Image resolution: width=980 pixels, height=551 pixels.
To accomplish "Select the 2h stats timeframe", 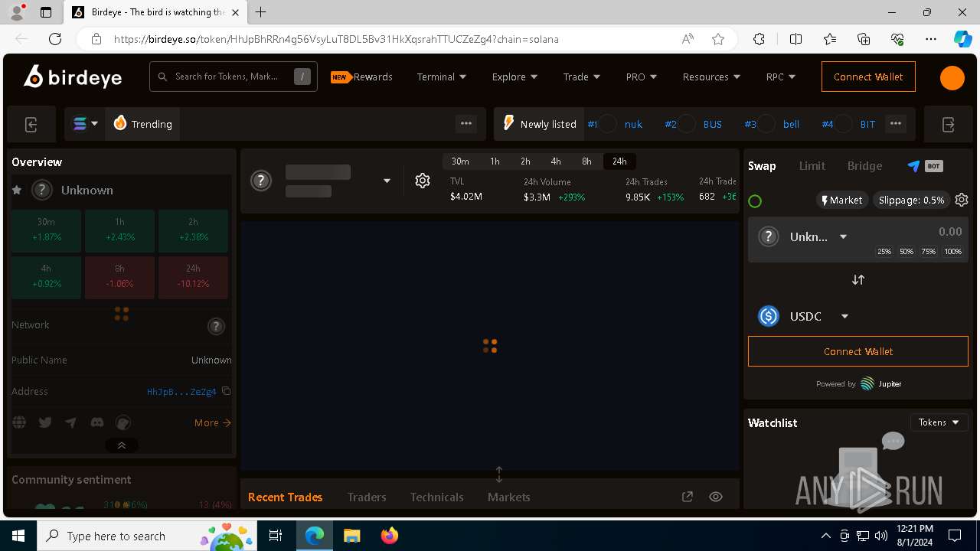I will coord(525,161).
